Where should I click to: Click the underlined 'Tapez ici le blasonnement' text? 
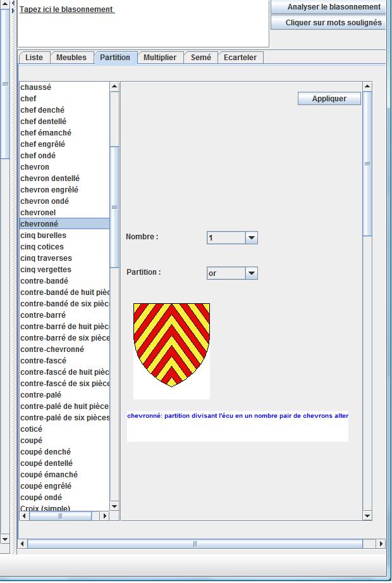pyautogui.click(x=67, y=9)
